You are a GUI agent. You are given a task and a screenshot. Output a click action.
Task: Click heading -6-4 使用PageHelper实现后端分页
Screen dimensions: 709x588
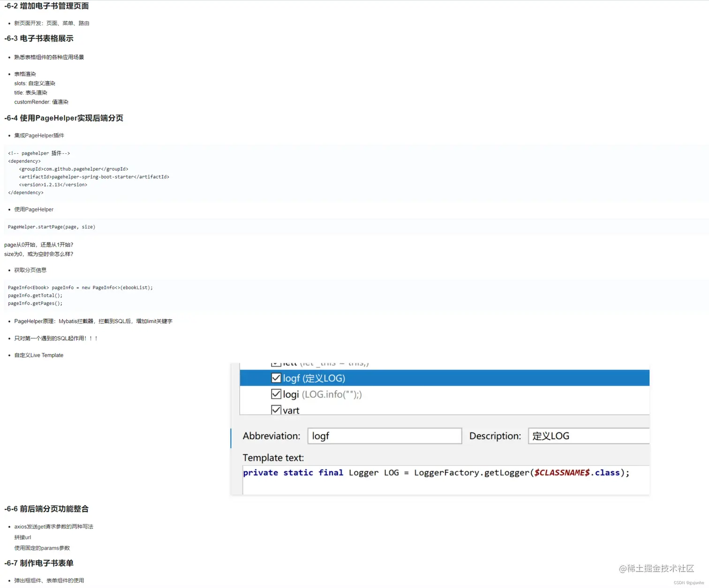(x=64, y=118)
